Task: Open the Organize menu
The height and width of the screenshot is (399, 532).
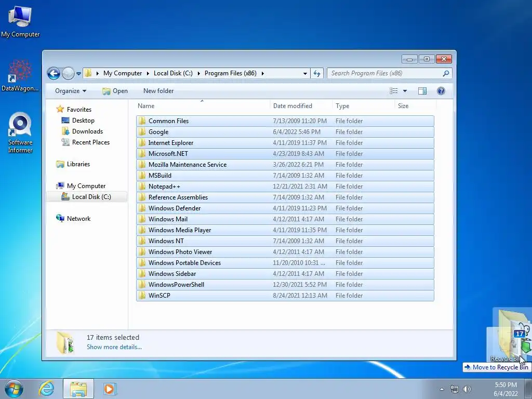Action: 71,91
